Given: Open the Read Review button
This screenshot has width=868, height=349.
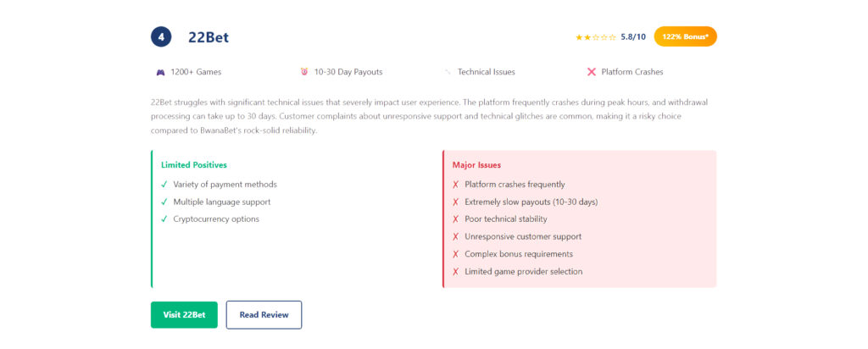Looking at the screenshot, I should pyautogui.click(x=264, y=314).
